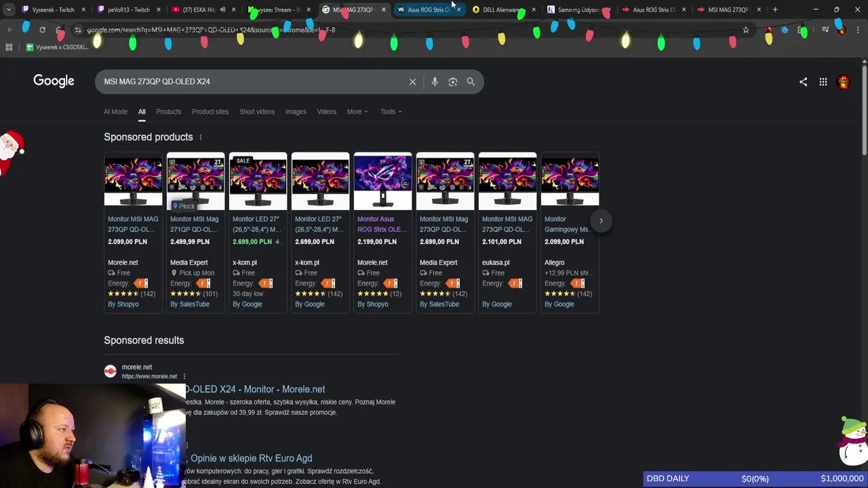Bookmark this page with star icon

[746, 30]
